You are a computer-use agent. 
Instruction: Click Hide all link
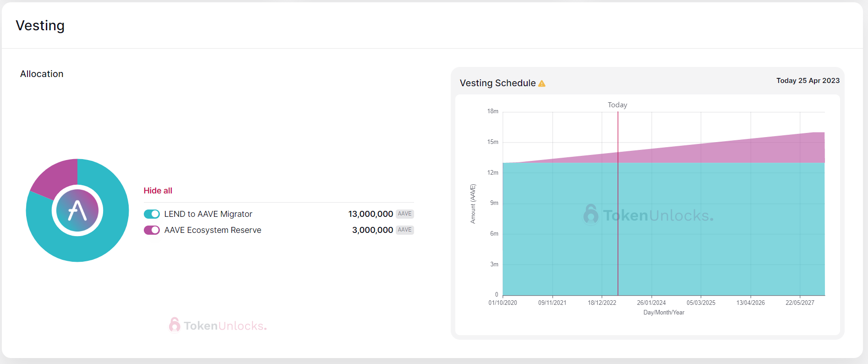158,191
